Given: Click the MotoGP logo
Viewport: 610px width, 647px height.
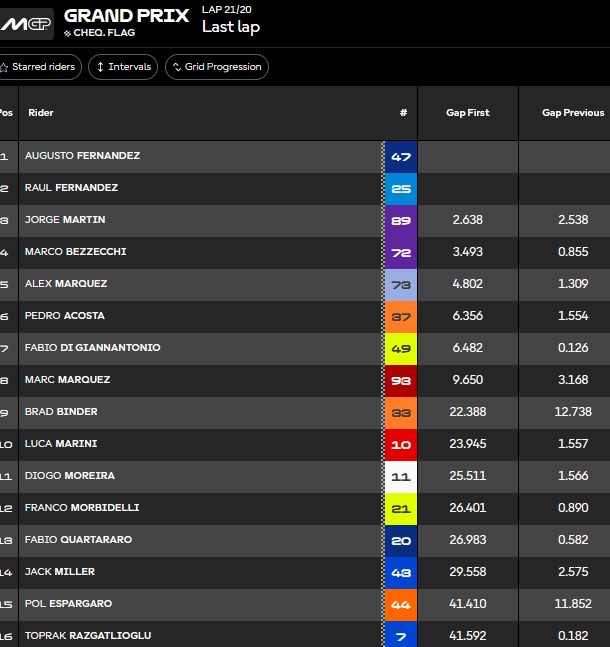Looking at the screenshot, I should [x=26, y=24].
